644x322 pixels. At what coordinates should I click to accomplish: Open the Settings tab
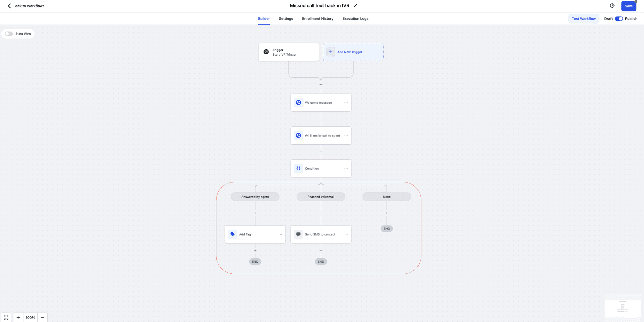tap(286, 19)
